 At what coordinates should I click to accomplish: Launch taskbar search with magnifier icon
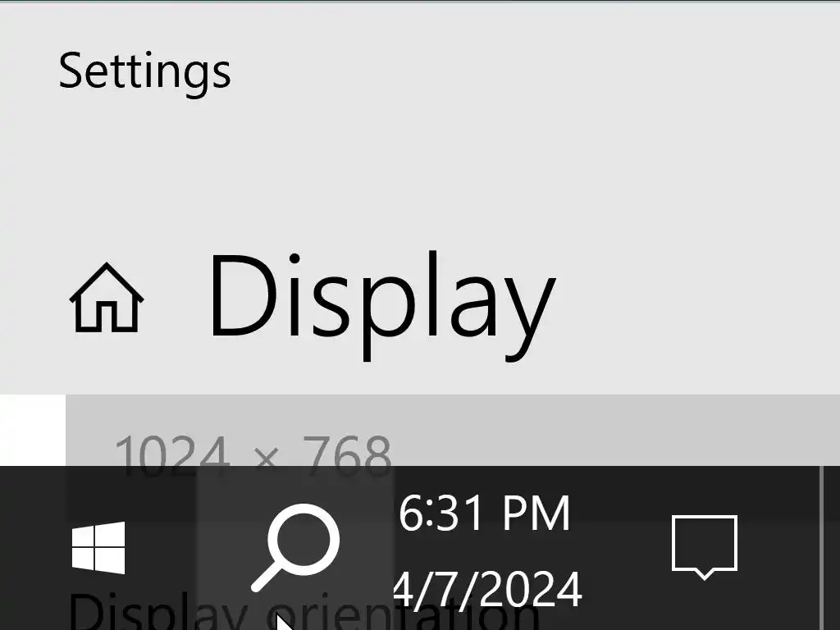coord(295,547)
